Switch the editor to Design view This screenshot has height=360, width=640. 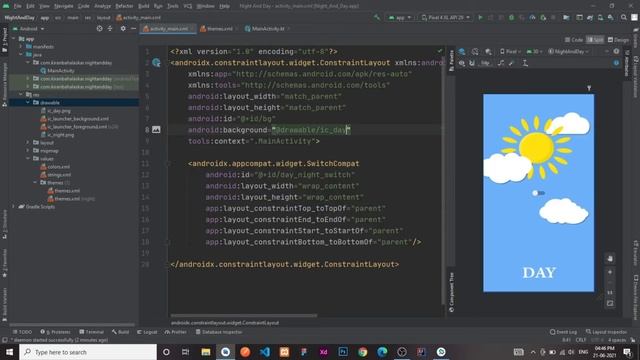(618, 40)
